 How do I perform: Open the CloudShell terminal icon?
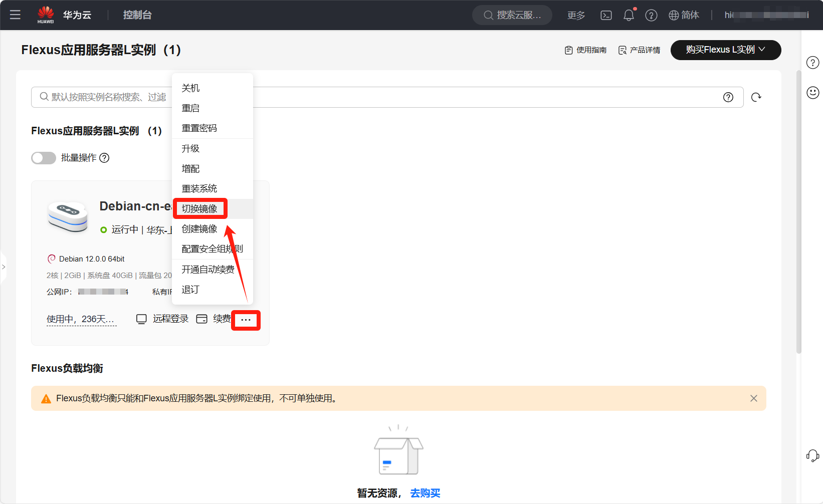pyautogui.click(x=606, y=15)
